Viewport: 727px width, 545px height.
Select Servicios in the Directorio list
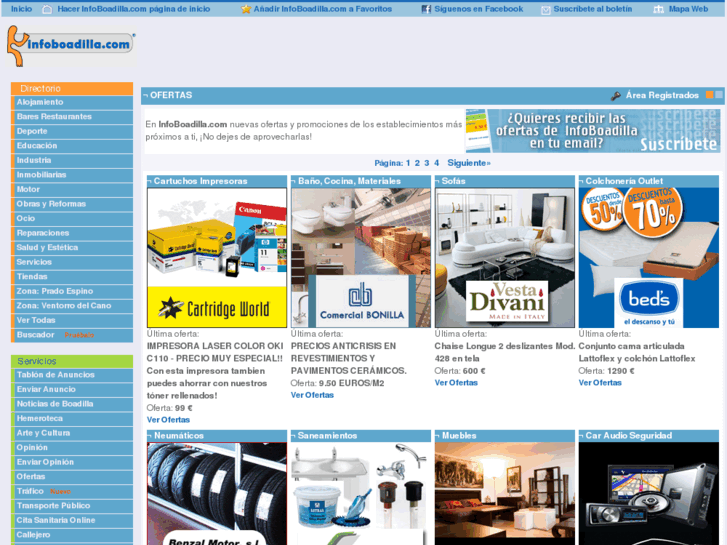tap(72, 262)
